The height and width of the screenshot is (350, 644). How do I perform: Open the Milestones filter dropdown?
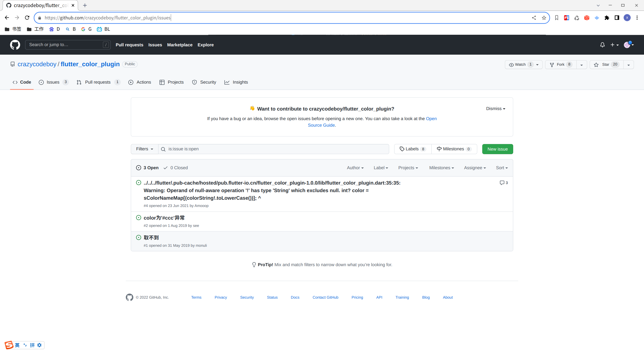tap(441, 168)
